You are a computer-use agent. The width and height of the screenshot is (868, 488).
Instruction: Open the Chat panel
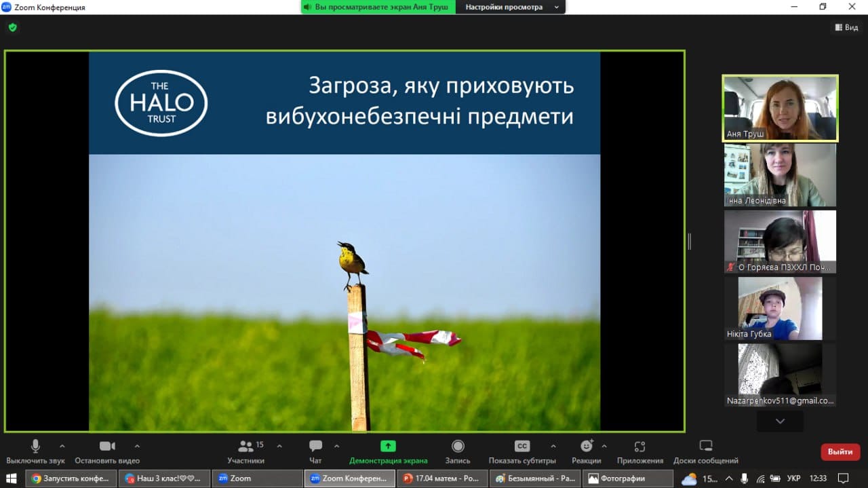pyautogui.click(x=315, y=447)
